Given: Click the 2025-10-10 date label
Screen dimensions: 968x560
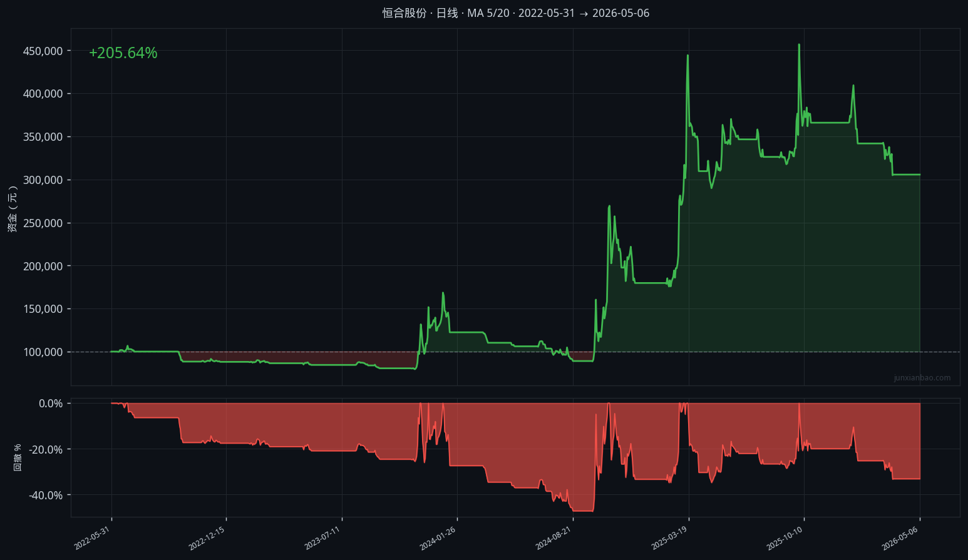Looking at the screenshot, I should (x=785, y=538).
